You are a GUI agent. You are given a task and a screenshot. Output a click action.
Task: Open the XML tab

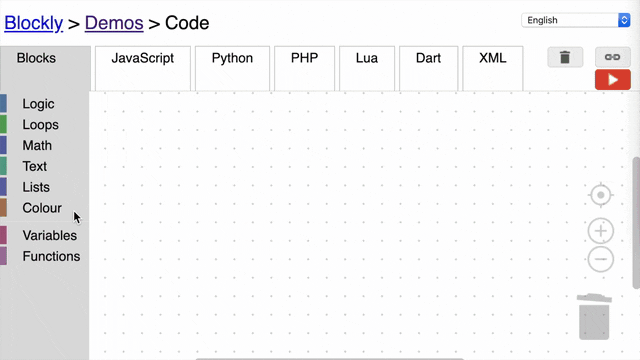493,68
